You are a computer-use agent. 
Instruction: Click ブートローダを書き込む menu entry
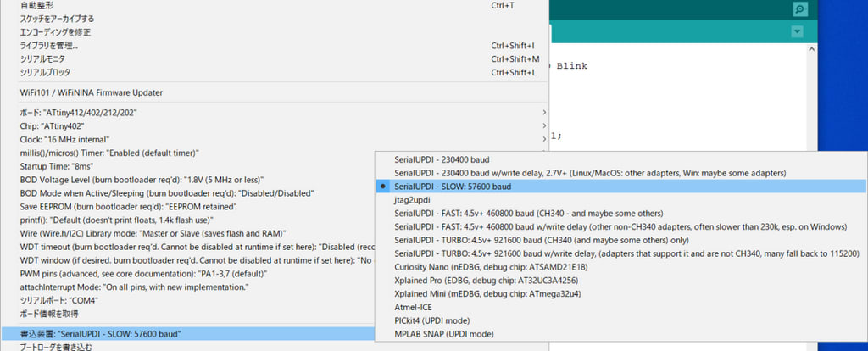188,347
